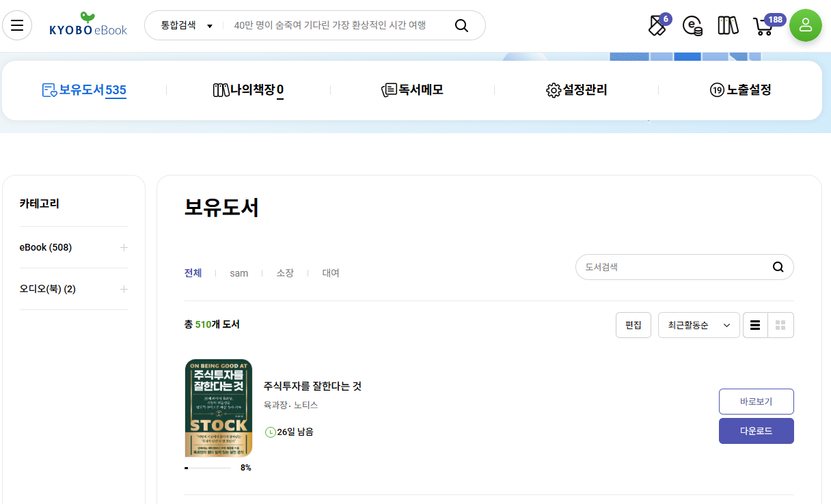Switch to grid view layout
Screen dimensions: 831x504
pos(780,325)
